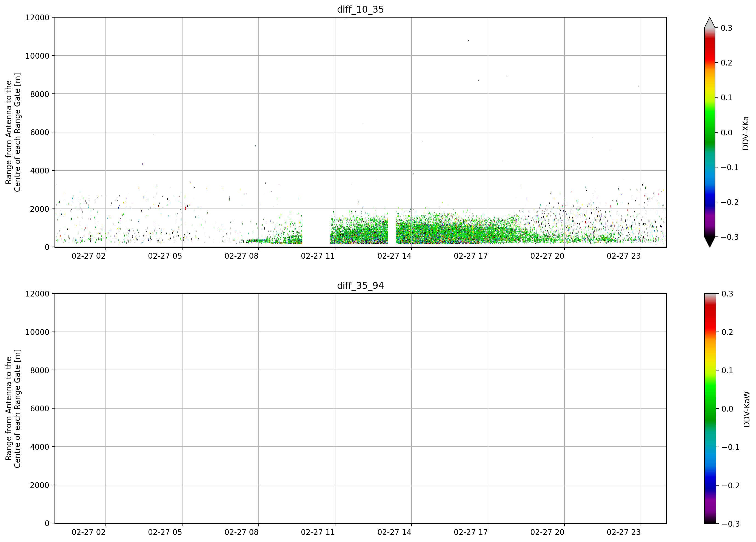The image size is (756, 542).
Task: Click '02-27 11' tick under diff_35_94 plot
Action: pyautogui.click(x=318, y=532)
